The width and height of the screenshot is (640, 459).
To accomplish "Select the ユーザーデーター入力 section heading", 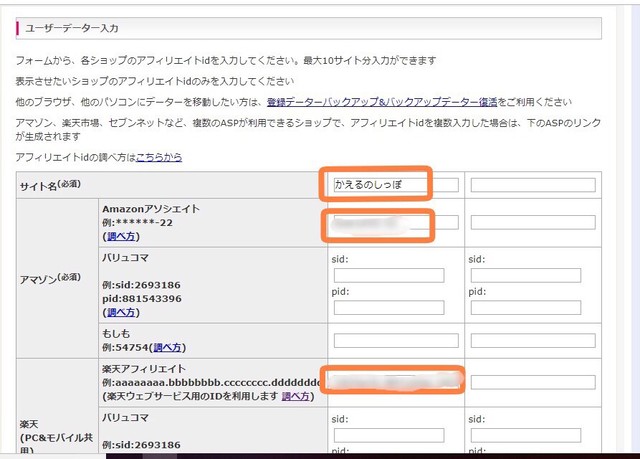I will coord(72,28).
